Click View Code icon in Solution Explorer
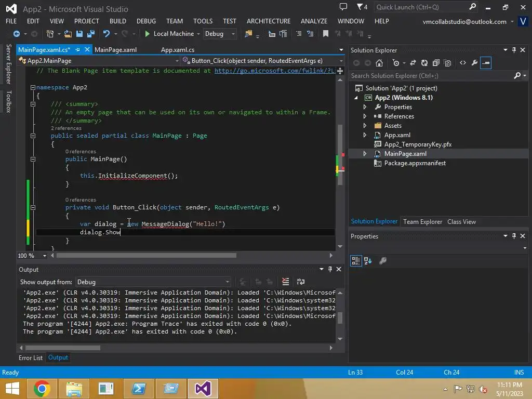This screenshot has width=532, height=399. point(463,63)
